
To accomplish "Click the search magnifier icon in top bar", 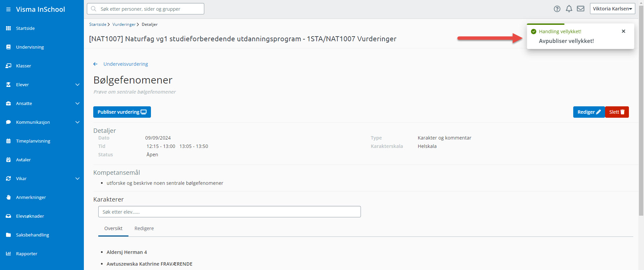I will (94, 9).
